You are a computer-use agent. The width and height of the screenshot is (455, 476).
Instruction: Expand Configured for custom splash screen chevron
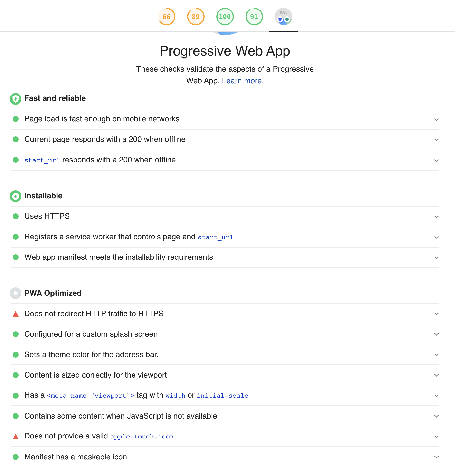(x=436, y=334)
